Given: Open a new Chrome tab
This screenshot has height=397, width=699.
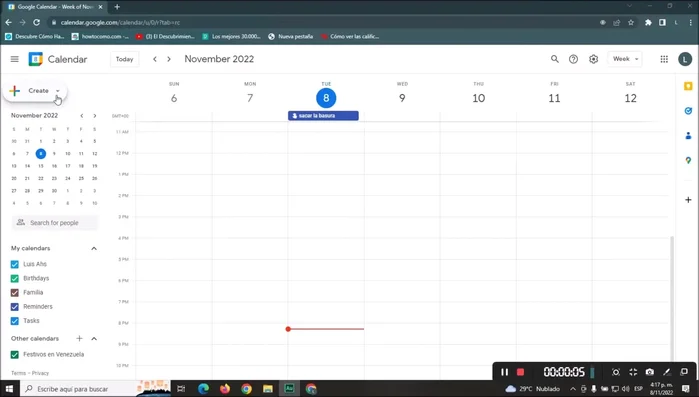Looking at the screenshot, I should click(x=117, y=7).
